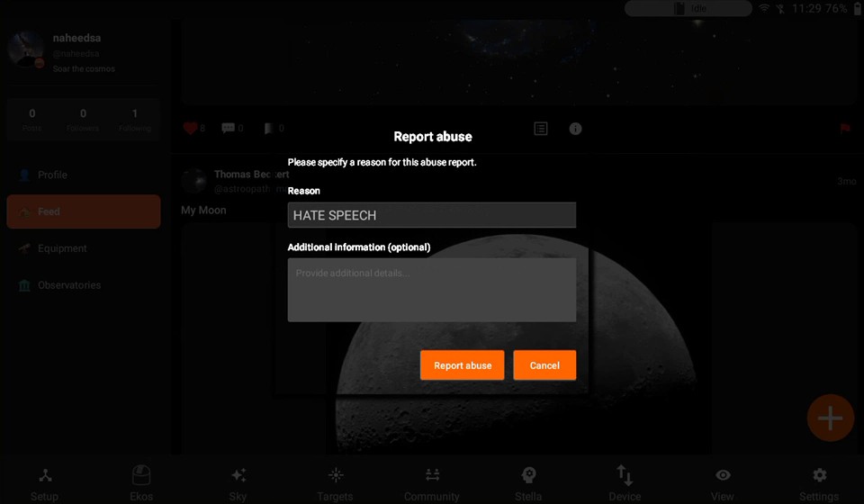Show post info circle icon

(x=575, y=129)
